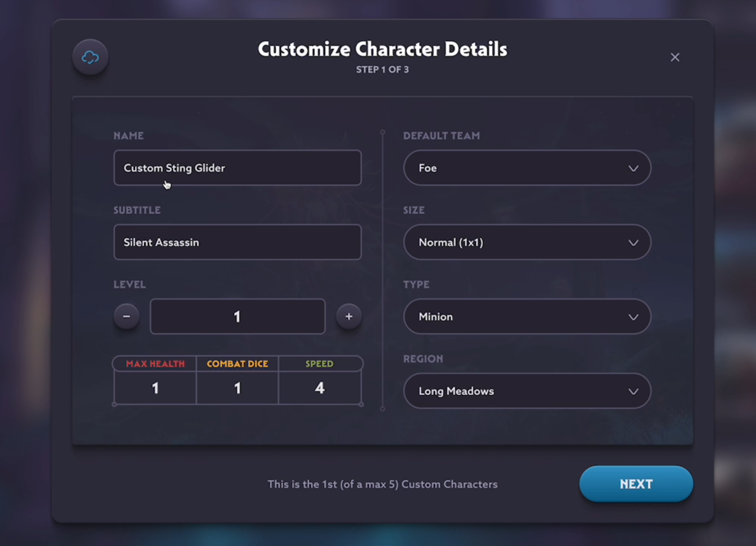Open the Size dropdown showing Normal (1x1)
756x546 pixels.
[x=527, y=243]
